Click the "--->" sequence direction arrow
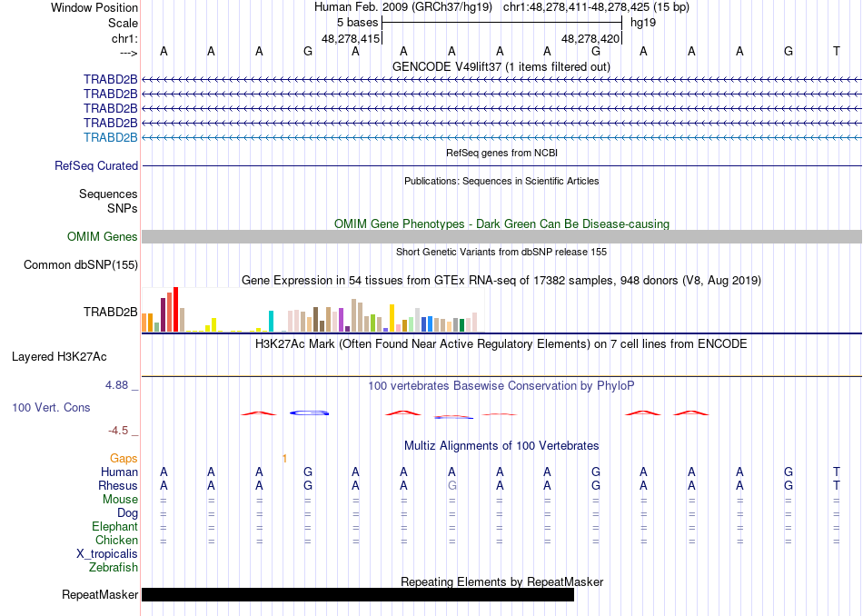Image resolution: width=863 pixels, height=616 pixels. (128, 53)
